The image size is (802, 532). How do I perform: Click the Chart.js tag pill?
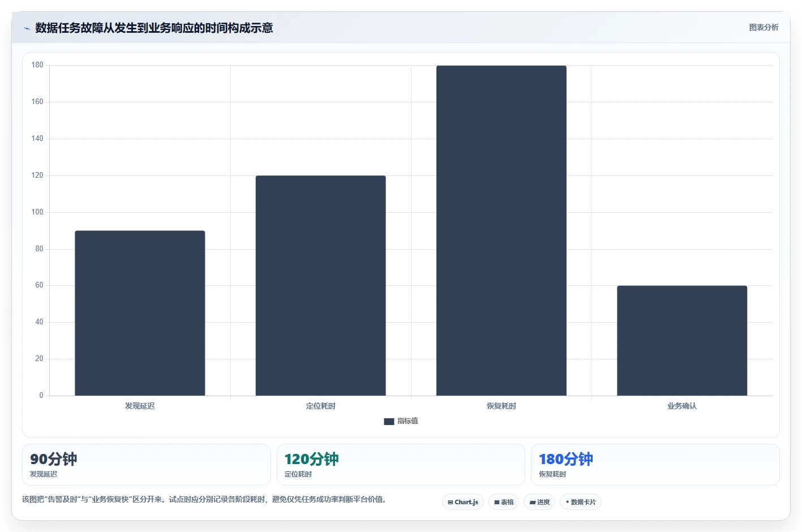pyautogui.click(x=463, y=502)
